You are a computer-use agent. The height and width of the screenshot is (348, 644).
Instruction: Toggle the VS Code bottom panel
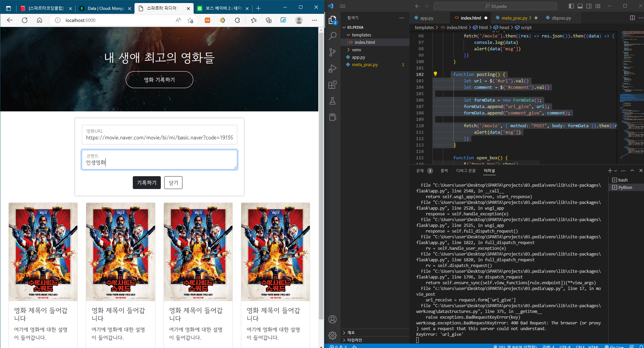click(x=580, y=6)
